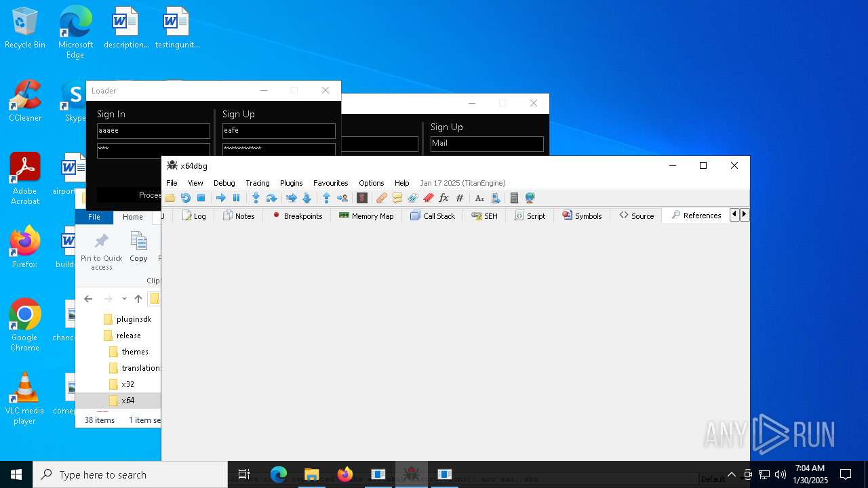The height and width of the screenshot is (488, 868).
Task: Click the Mail field in second Loader window
Action: pos(487,144)
